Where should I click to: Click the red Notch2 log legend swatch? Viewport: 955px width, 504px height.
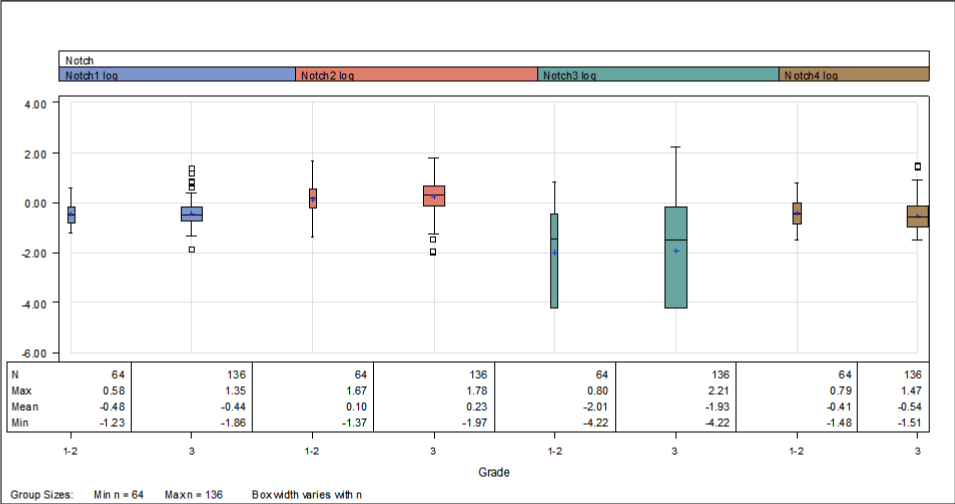pyautogui.click(x=417, y=74)
